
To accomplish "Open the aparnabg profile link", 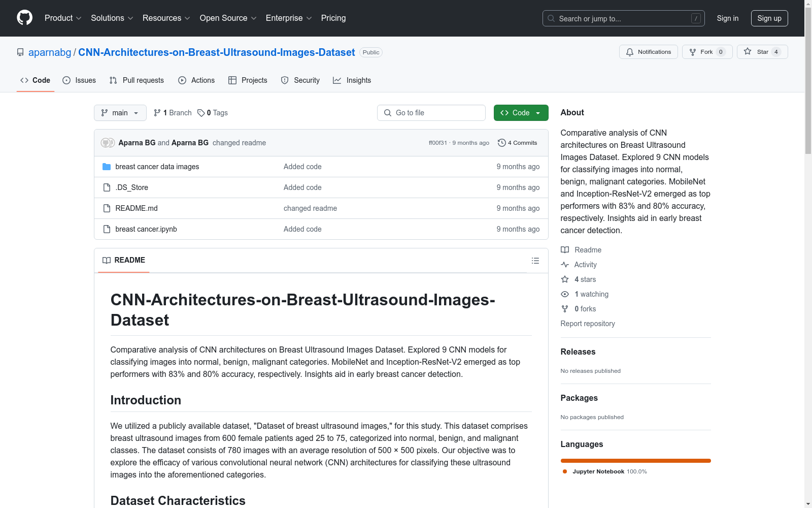I will (x=50, y=52).
